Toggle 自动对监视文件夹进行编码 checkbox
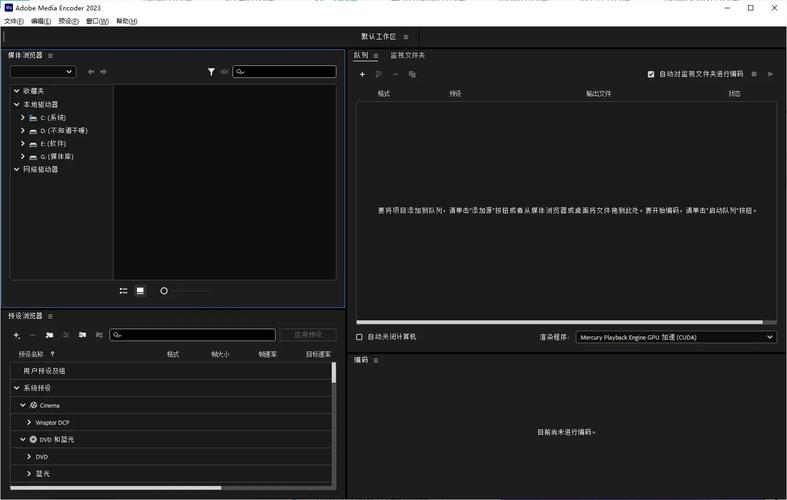The width and height of the screenshot is (787, 500). (651, 74)
